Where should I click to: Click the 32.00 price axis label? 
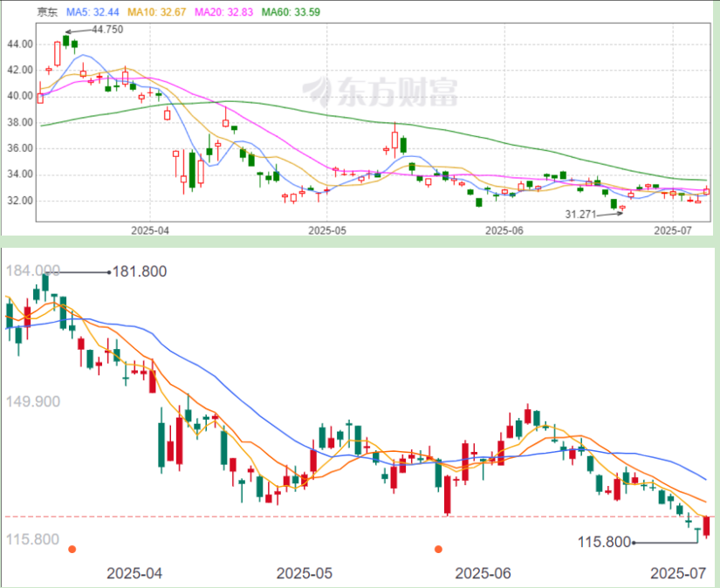[20, 201]
